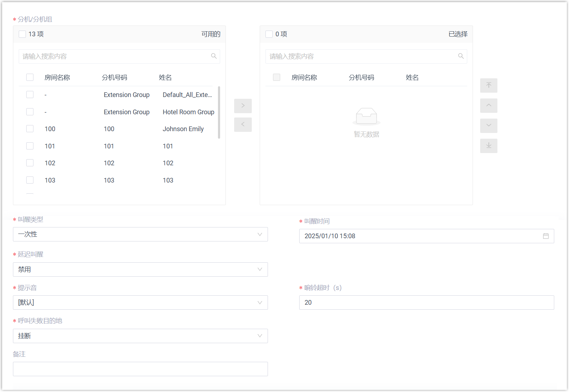The width and height of the screenshot is (569, 392).
Task: Click the move-up chevron icon
Action: coord(488,106)
